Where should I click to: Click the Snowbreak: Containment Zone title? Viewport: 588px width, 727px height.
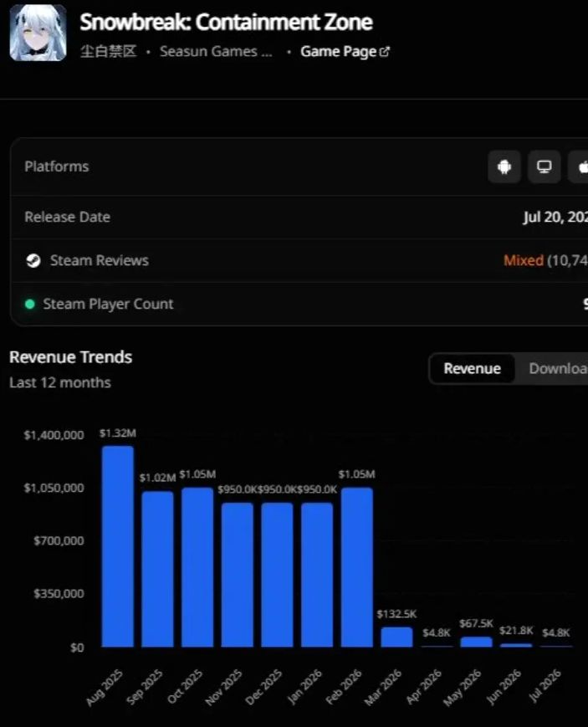[227, 23]
